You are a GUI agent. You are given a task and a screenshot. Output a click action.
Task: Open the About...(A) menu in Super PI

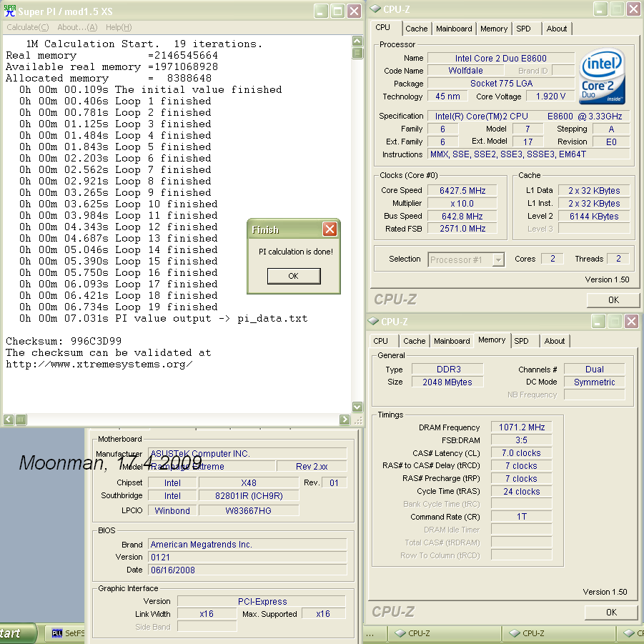point(77,27)
